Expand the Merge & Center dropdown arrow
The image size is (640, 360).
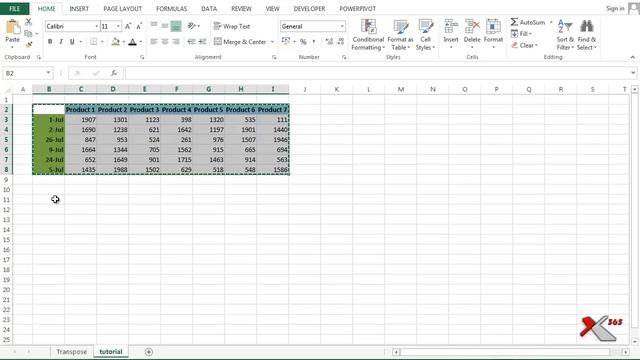click(x=272, y=42)
